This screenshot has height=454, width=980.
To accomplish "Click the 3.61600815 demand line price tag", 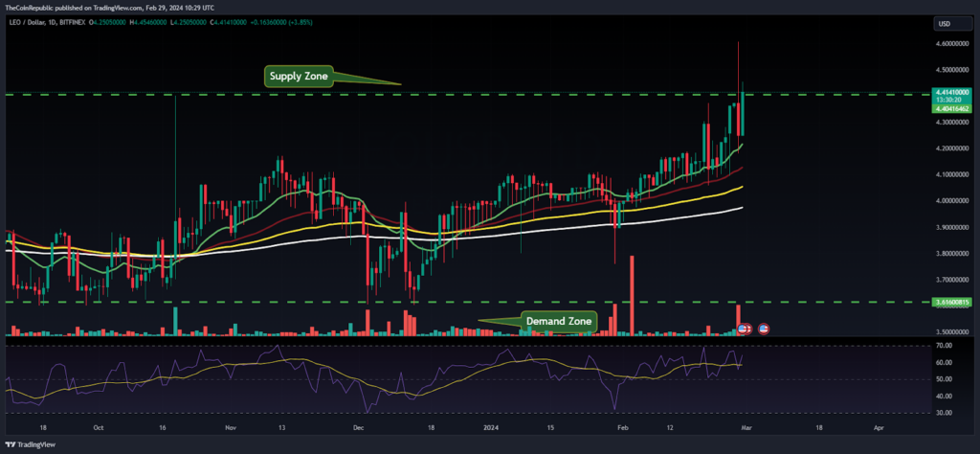I will [x=952, y=302].
